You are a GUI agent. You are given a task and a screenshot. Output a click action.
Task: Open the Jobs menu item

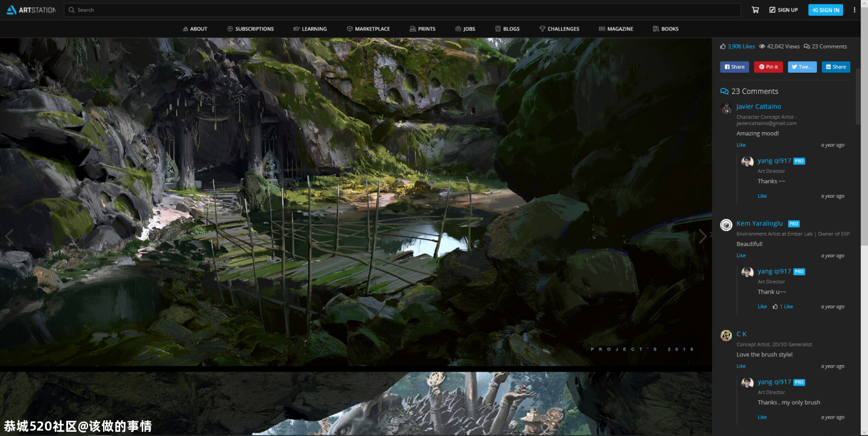tap(465, 29)
